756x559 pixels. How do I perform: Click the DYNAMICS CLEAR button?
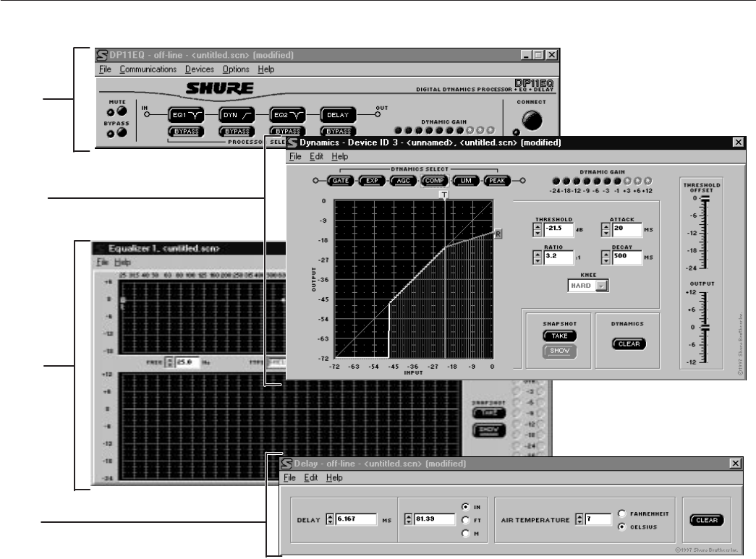point(629,344)
